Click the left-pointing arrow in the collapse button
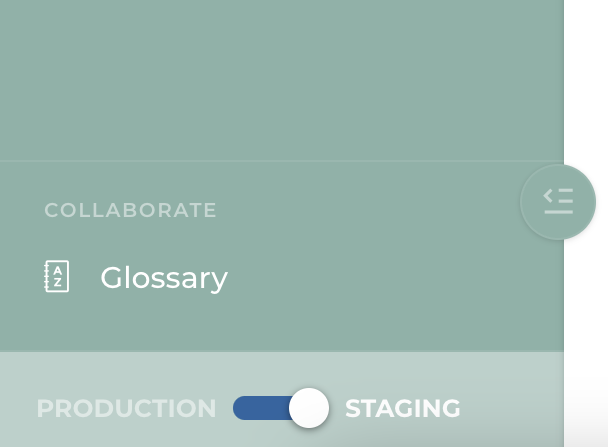 (x=550, y=194)
